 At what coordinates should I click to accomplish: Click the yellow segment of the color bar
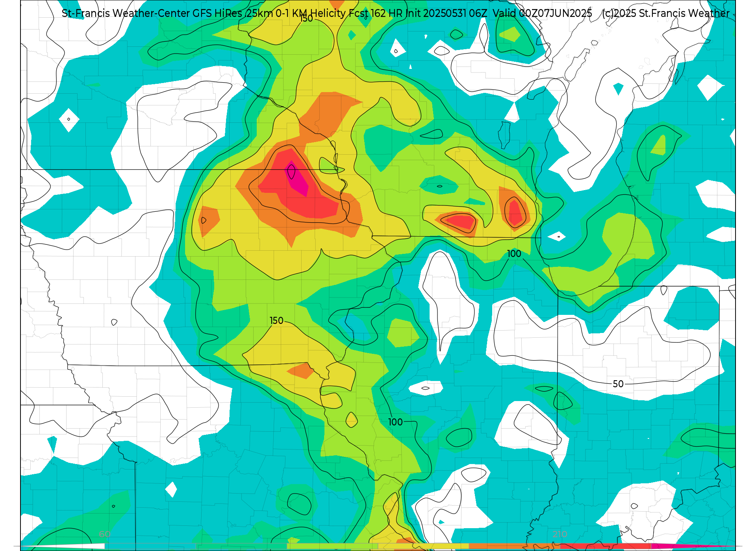(x=423, y=546)
